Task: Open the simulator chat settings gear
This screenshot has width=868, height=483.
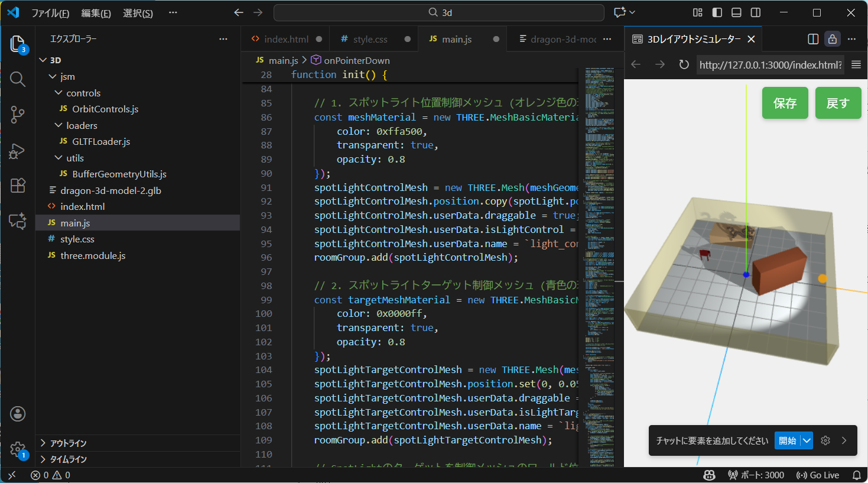Action: click(x=825, y=440)
